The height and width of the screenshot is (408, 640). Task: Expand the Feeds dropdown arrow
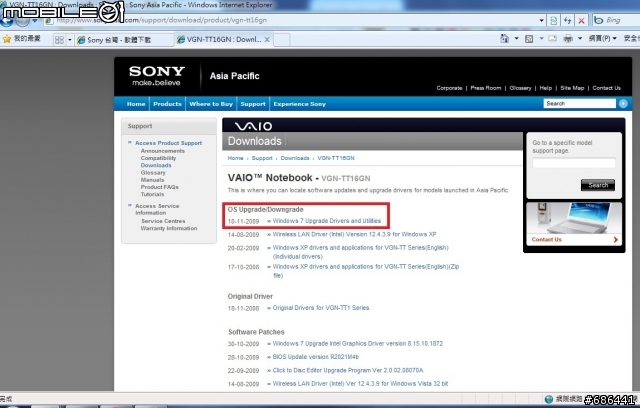pyautogui.click(x=541, y=39)
